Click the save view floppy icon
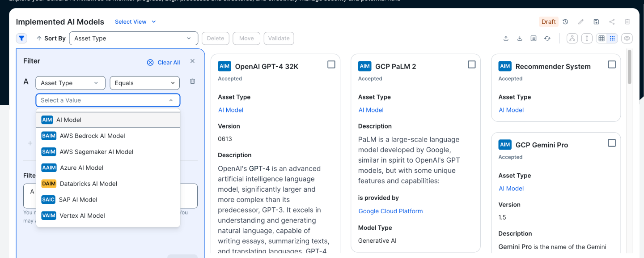 point(596,22)
